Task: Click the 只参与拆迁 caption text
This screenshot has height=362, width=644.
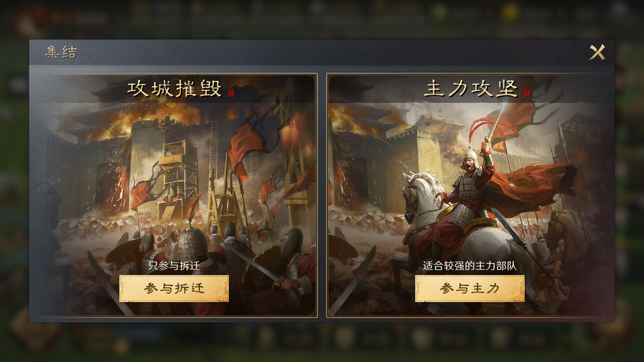Action: coord(174,266)
